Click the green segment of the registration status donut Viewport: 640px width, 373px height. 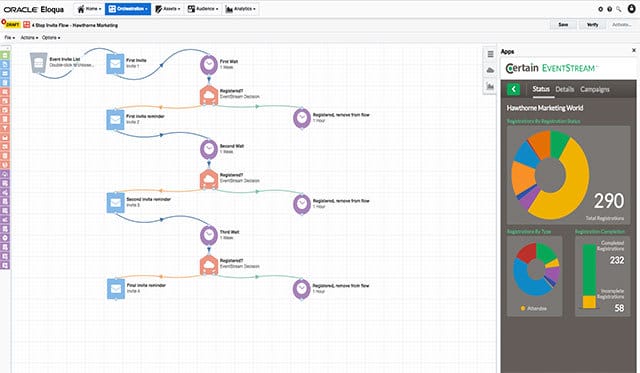pos(558,144)
